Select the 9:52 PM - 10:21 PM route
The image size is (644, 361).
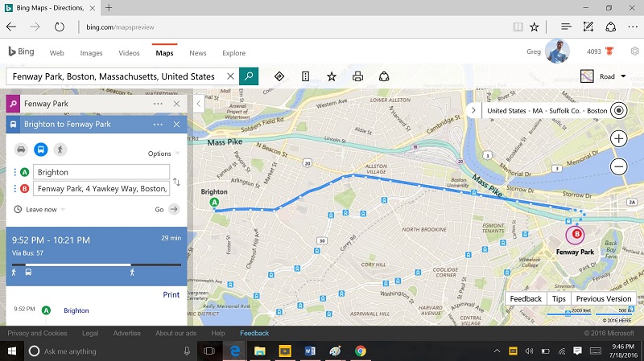pyautogui.click(x=97, y=256)
